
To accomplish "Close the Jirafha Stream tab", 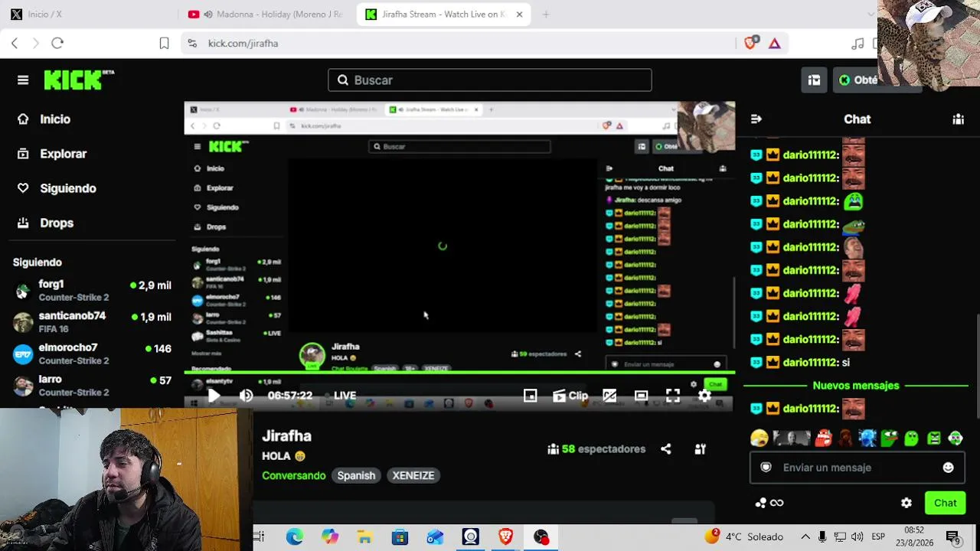I will pos(519,14).
